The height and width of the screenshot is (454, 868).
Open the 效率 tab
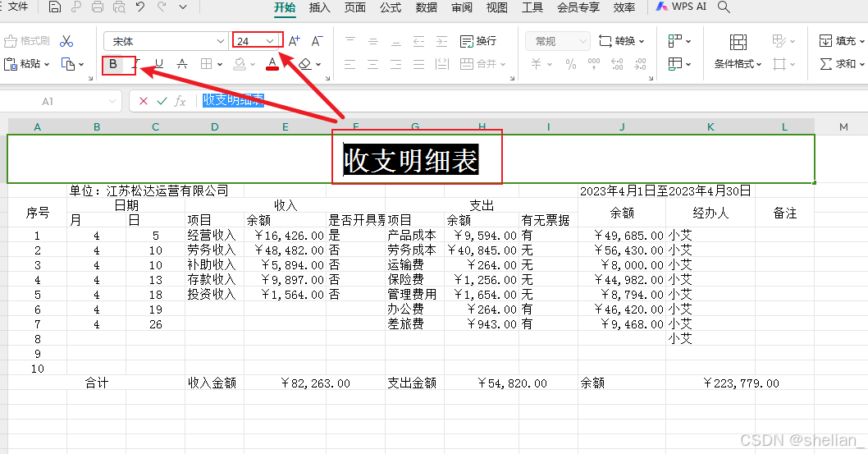(x=624, y=7)
